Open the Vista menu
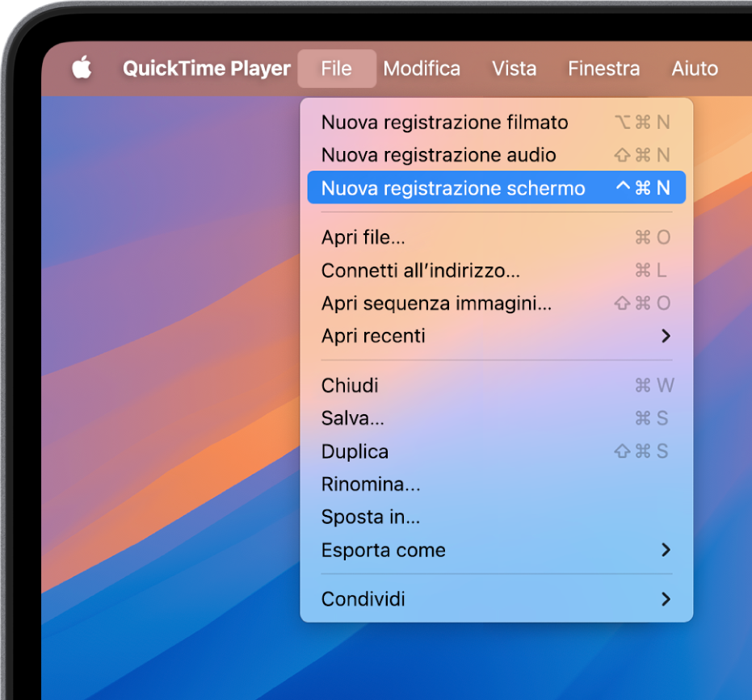This screenshot has width=752, height=700. click(x=514, y=69)
